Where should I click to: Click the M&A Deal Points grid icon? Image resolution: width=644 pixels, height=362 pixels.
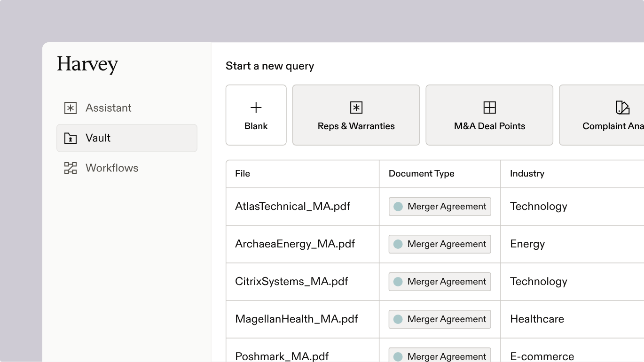coord(490,108)
